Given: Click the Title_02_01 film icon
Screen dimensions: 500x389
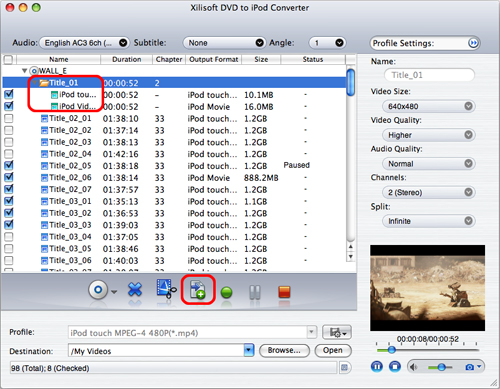Looking at the screenshot, I should pyautogui.click(x=44, y=119).
